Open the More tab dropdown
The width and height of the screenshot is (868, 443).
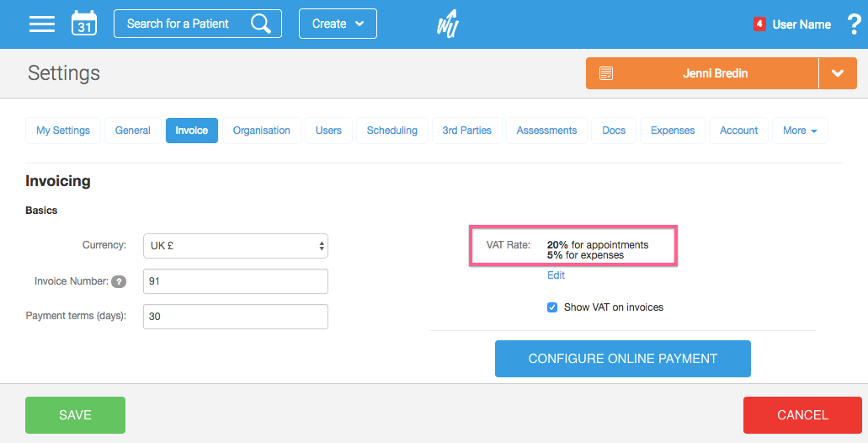799,131
